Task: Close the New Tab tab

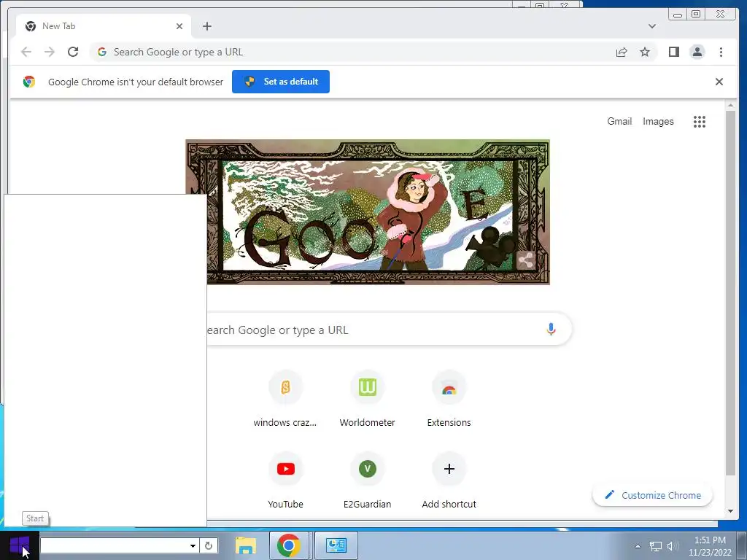Action: tap(179, 26)
